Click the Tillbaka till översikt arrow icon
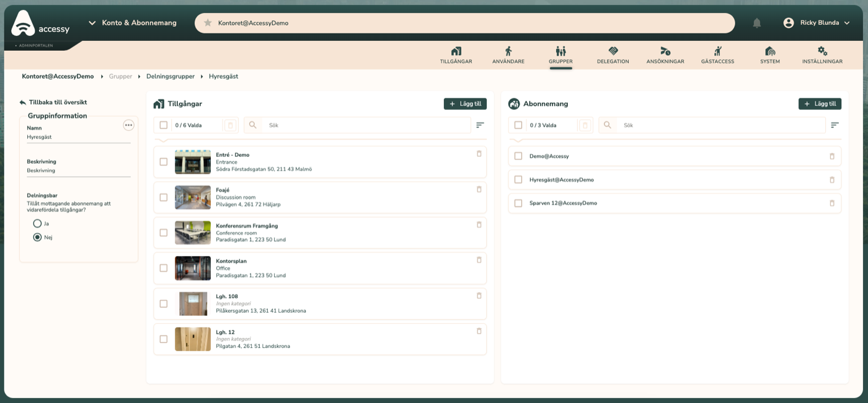The image size is (868, 403). click(x=23, y=102)
